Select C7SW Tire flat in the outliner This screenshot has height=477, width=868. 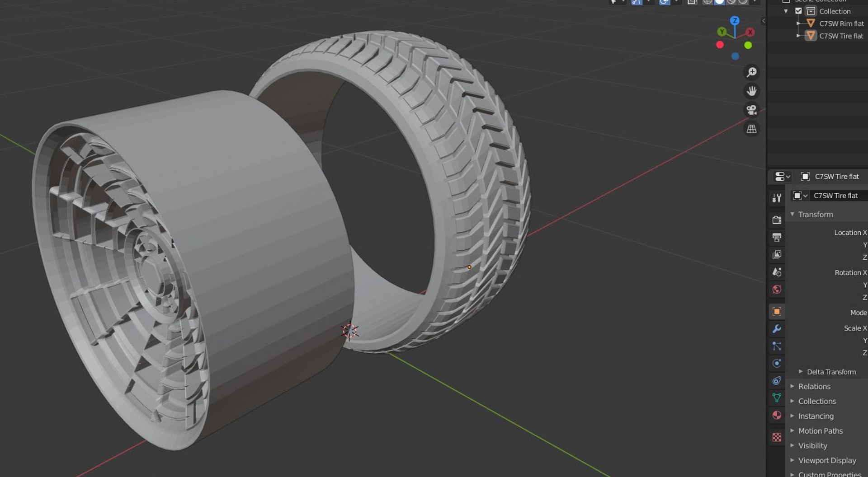tap(841, 36)
